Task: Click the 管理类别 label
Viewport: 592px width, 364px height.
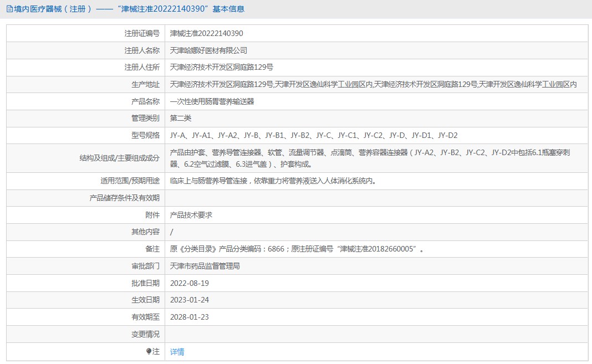Action: tap(145, 118)
